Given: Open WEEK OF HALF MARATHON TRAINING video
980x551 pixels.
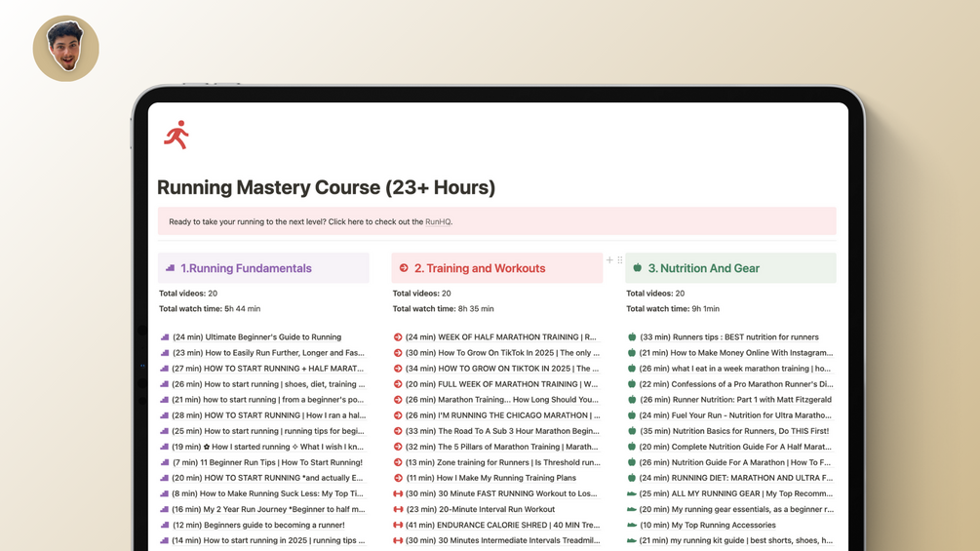Looking at the screenshot, I should point(500,337).
